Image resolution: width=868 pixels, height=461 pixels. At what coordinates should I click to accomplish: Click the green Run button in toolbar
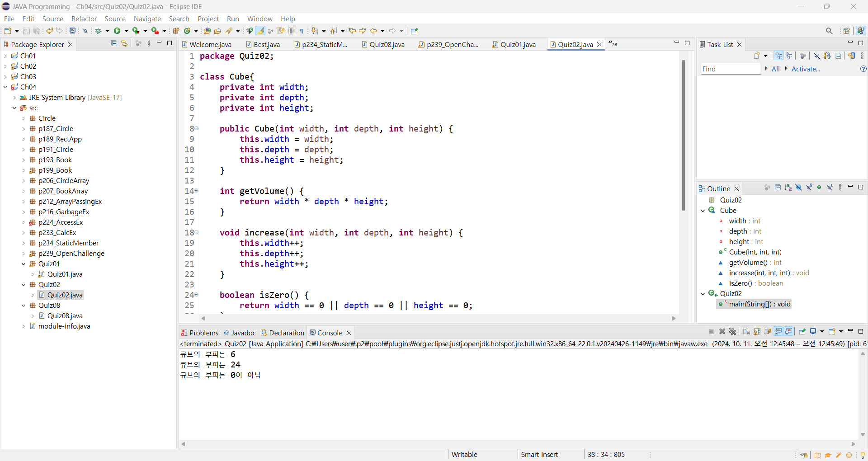coord(117,31)
